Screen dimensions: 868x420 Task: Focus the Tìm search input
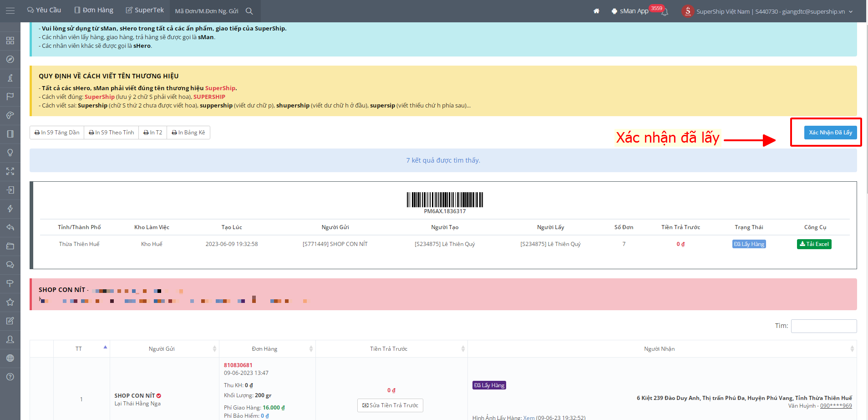(824, 326)
